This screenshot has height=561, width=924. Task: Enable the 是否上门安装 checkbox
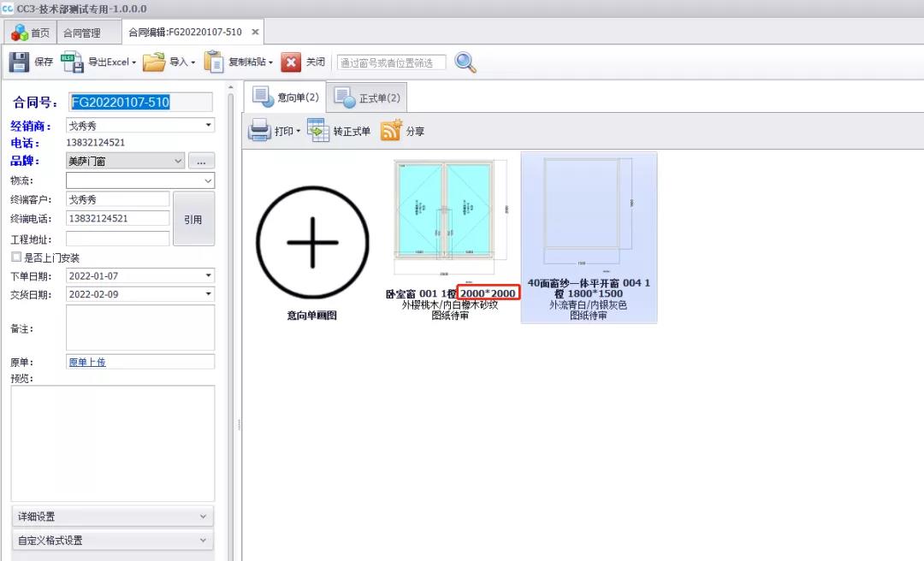pos(16,257)
